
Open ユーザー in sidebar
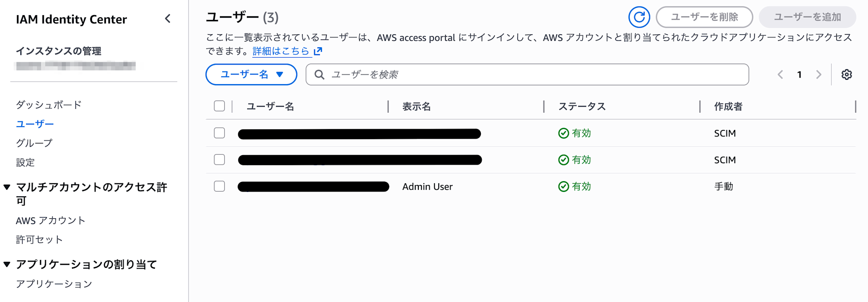pyautogui.click(x=35, y=124)
